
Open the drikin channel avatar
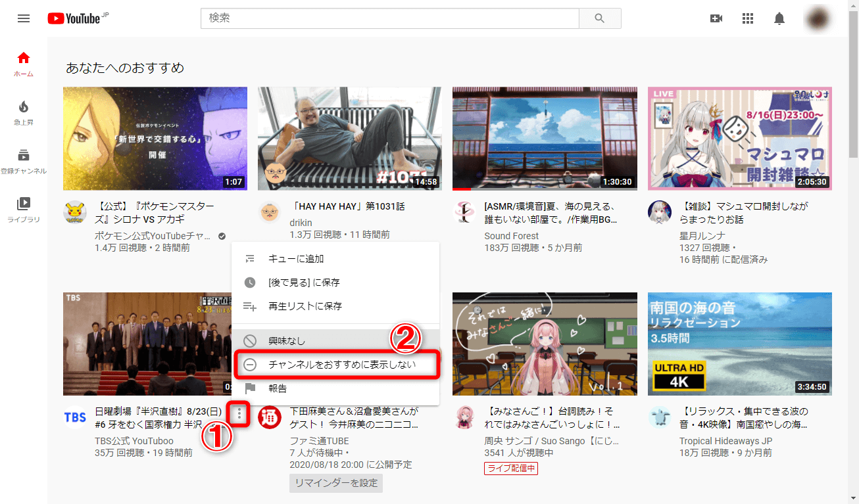pyautogui.click(x=270, y=212)
